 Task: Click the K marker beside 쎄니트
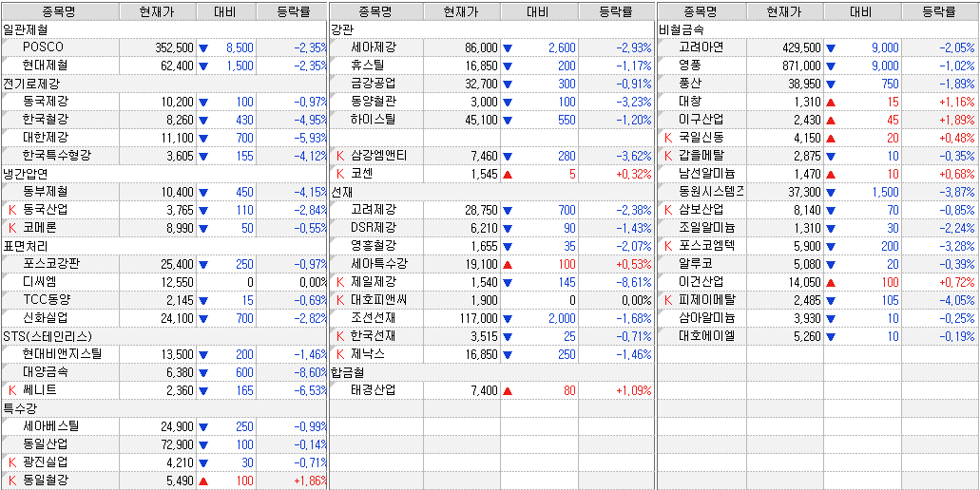point(11,390)
